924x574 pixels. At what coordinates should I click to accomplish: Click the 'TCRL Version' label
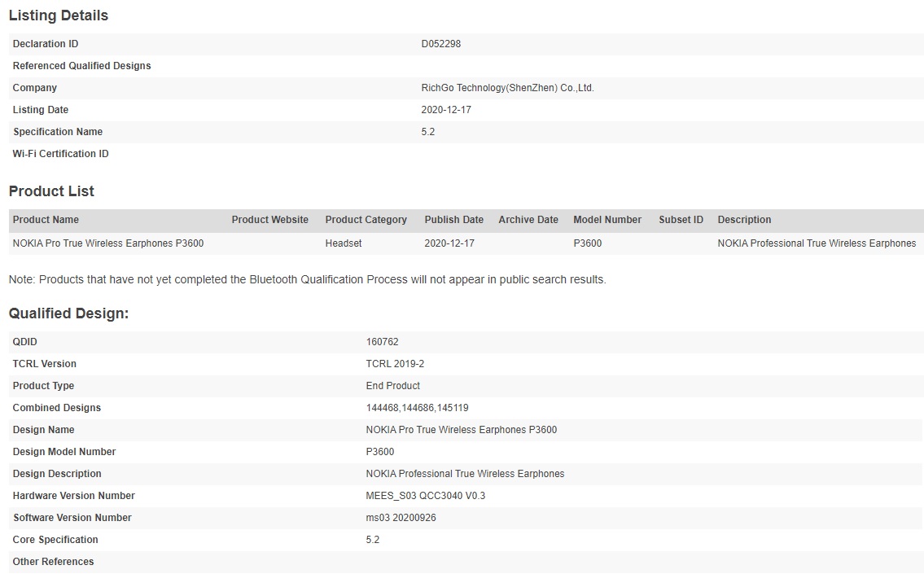pos(45,364)
